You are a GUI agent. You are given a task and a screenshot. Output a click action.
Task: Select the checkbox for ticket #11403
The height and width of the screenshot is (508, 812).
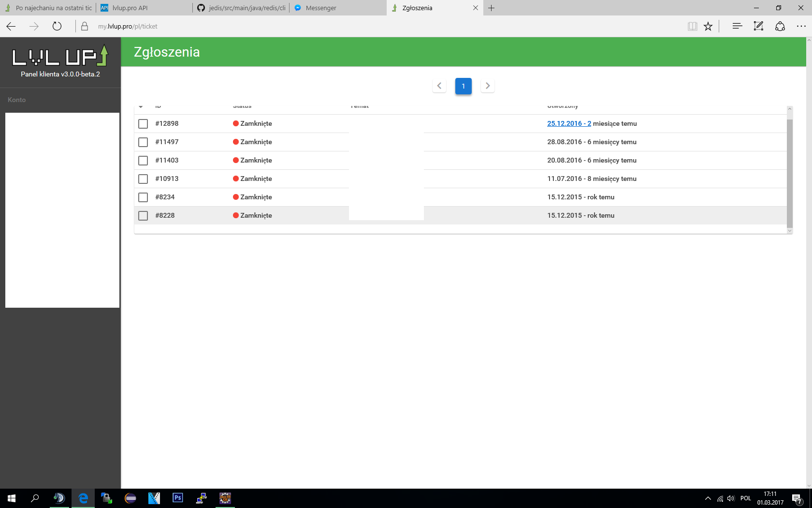[x=143, y=161]
